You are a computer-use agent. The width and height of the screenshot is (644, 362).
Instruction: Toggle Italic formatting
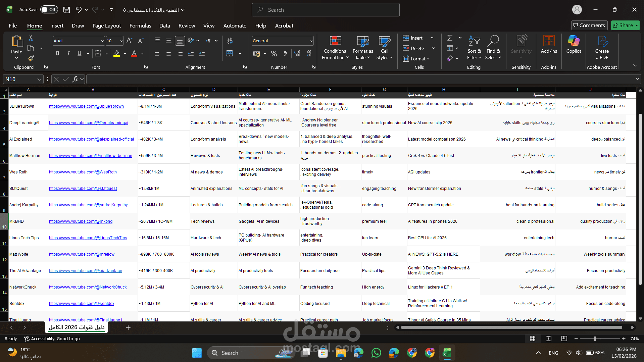(x=68, y=53)
